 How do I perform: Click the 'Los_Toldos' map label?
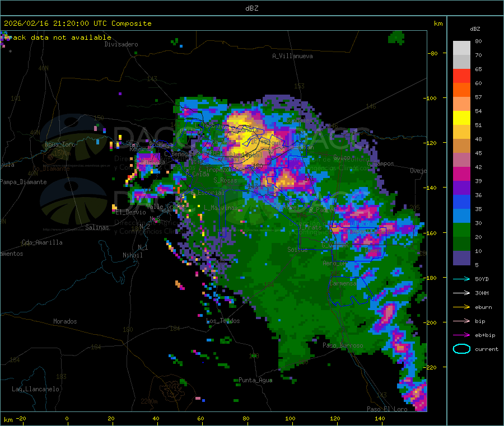(x=223, y=321)
